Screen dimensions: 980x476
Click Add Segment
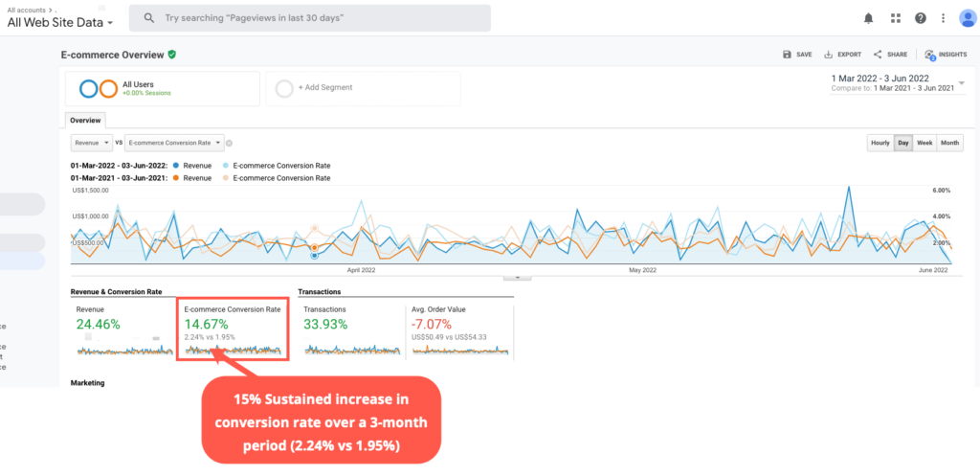[324, 87]
